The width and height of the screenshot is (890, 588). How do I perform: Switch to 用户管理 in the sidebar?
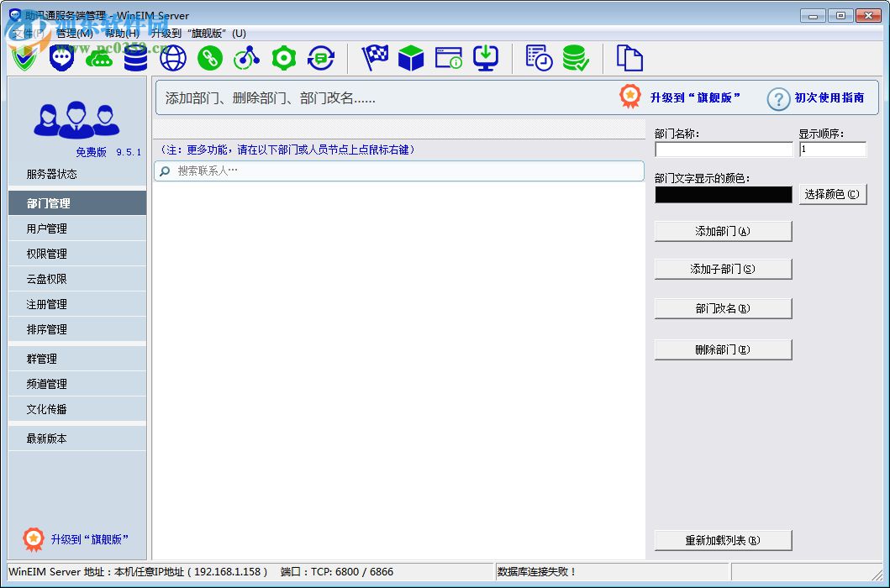pos(76,228)
